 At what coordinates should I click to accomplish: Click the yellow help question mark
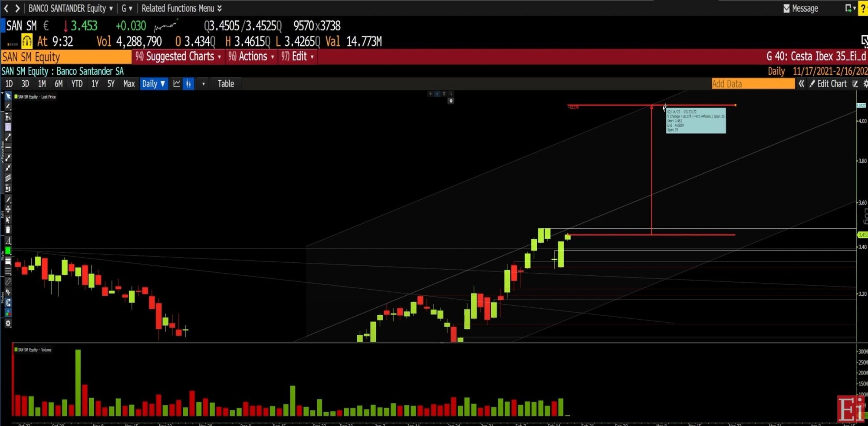pyautogui.click(x=863, y=8)
